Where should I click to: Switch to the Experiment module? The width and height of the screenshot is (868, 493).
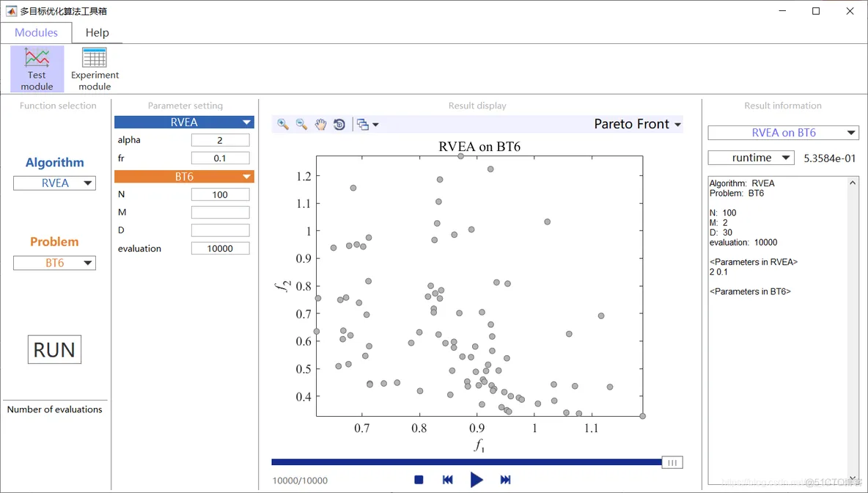(x=94, y=68)
